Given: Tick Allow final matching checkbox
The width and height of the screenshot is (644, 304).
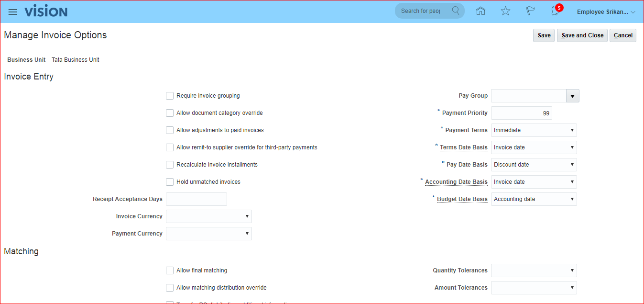Looking at the screenshot, I should tap(170, 270).
